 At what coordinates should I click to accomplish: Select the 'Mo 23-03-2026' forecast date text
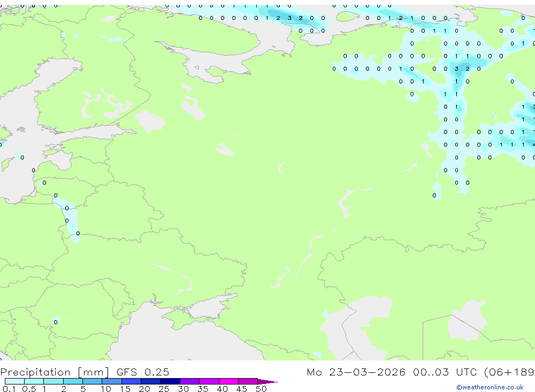[x=356, y=372]
